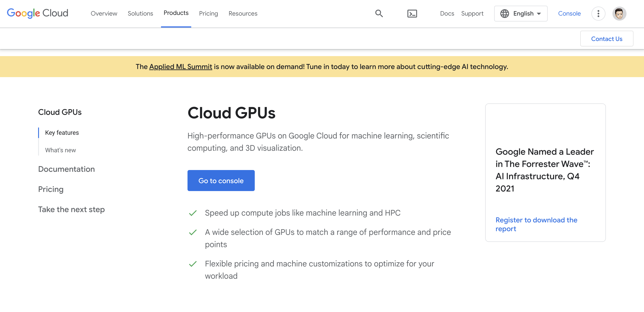This screenshot has height=312, width=644.
Task: Toggle the Overview navigation menu item
Action: [x=104, y=13]
